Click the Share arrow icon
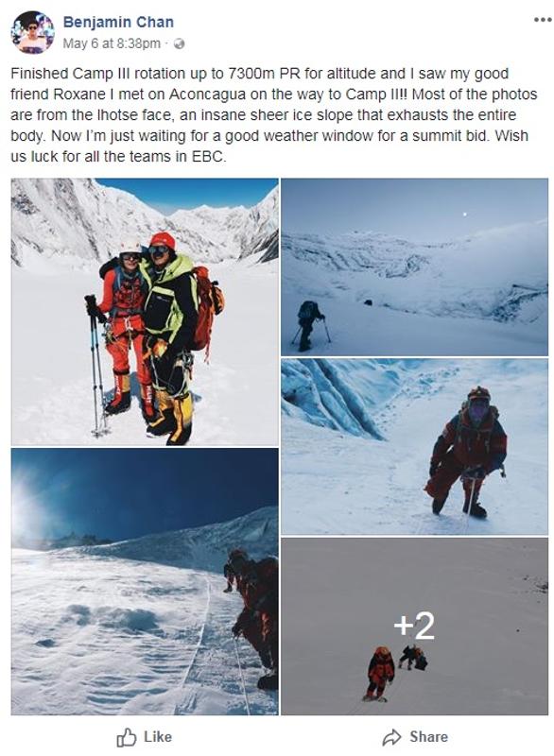 [x=391, y=737]
